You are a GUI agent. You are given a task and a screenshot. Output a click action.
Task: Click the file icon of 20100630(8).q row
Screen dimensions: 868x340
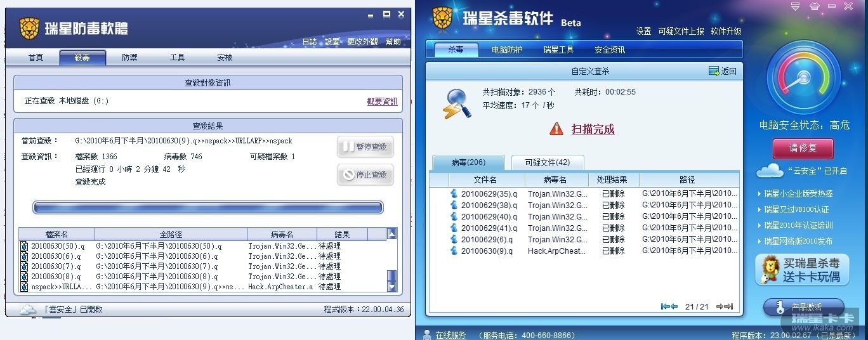coord(24,277)
